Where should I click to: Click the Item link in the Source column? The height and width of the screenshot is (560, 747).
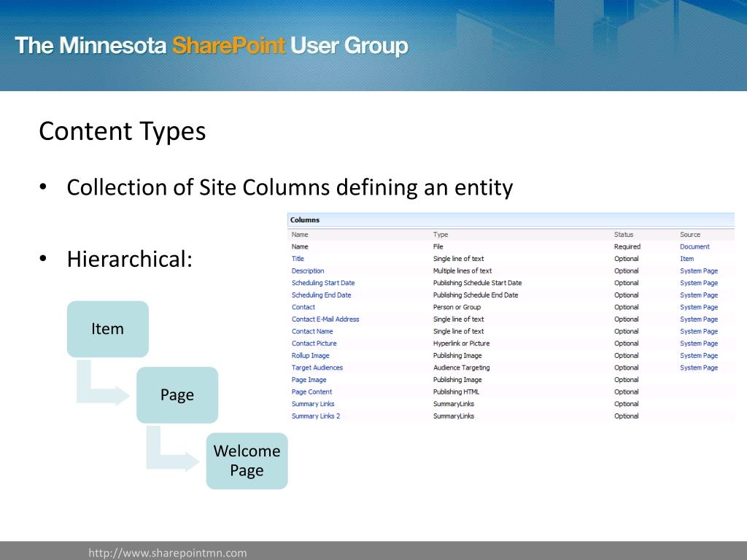[687, 259]
